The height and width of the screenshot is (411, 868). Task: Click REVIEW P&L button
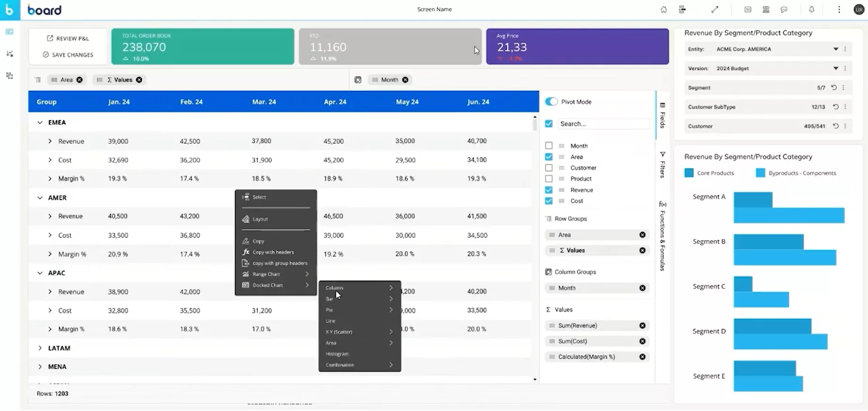click(x=68, y=39)
